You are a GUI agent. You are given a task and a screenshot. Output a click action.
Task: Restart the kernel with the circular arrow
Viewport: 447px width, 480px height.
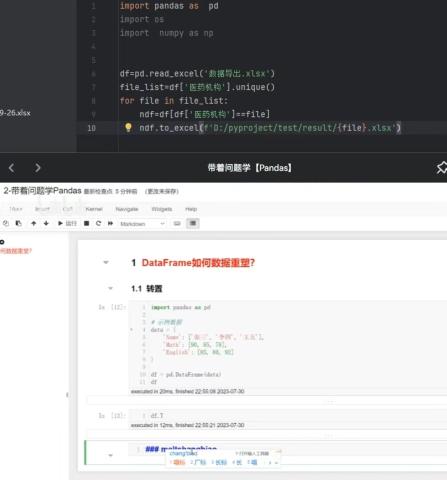[98, 223]
